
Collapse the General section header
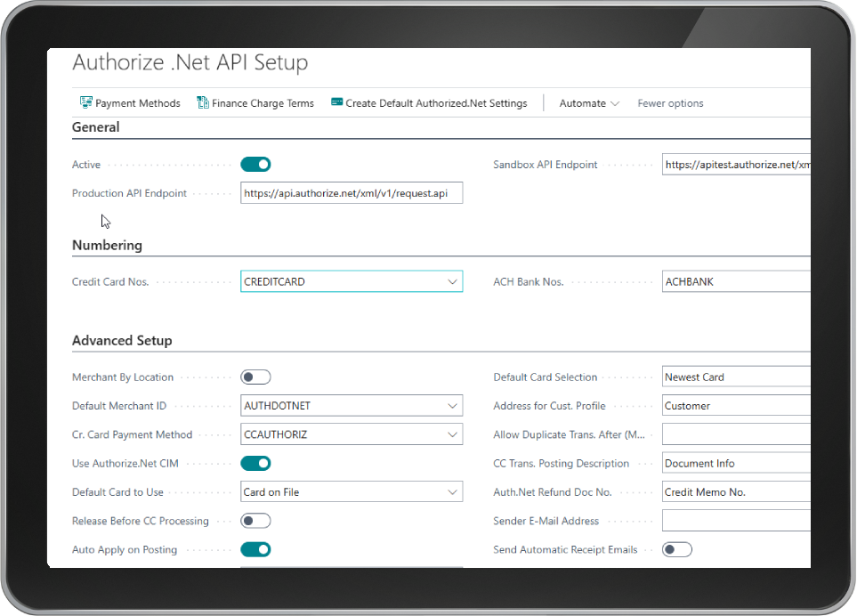95,127
